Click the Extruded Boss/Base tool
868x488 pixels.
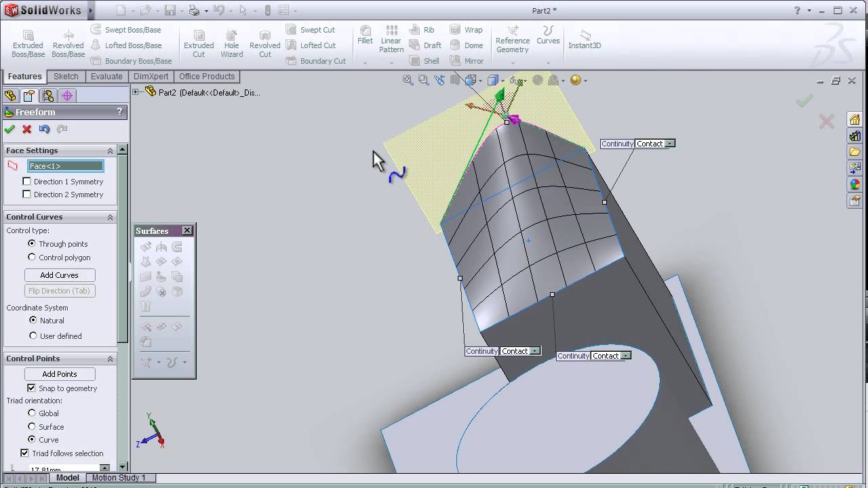(28, 43)
